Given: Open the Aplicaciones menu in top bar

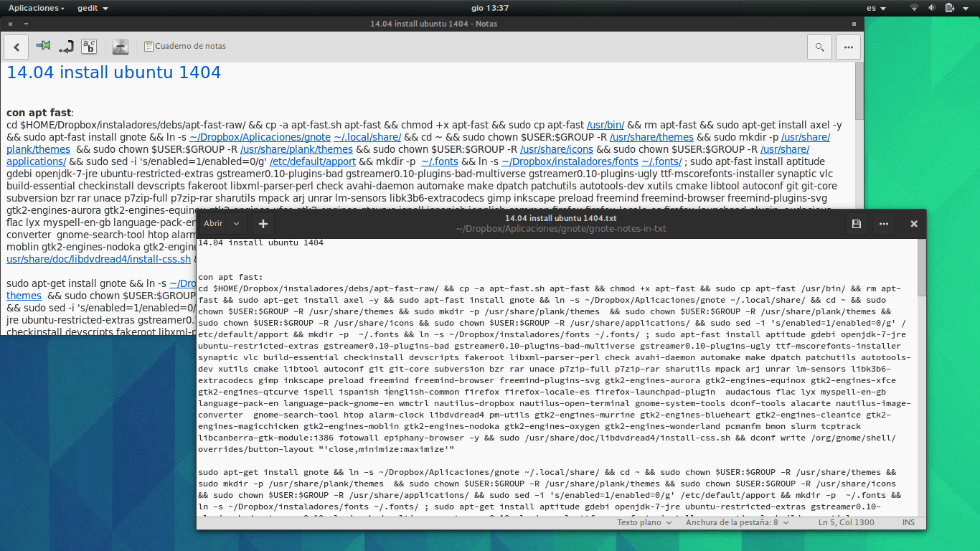Looking at the screenshot, I should (x=36, y=8).
